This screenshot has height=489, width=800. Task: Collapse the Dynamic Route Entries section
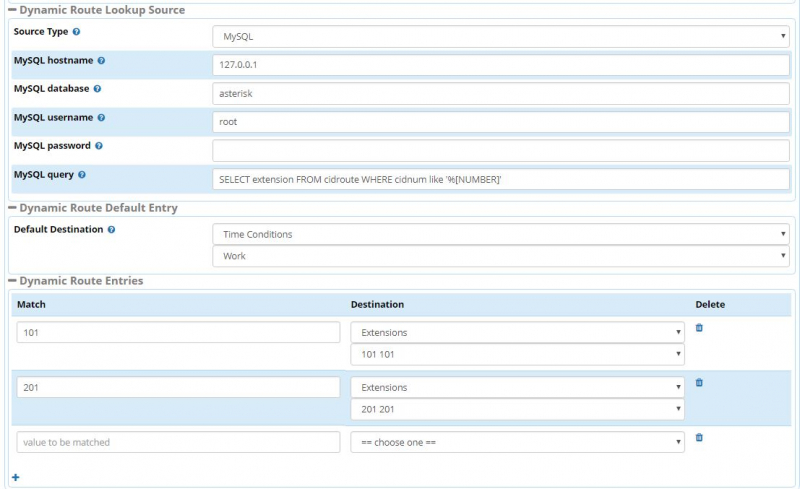(12, 281)
